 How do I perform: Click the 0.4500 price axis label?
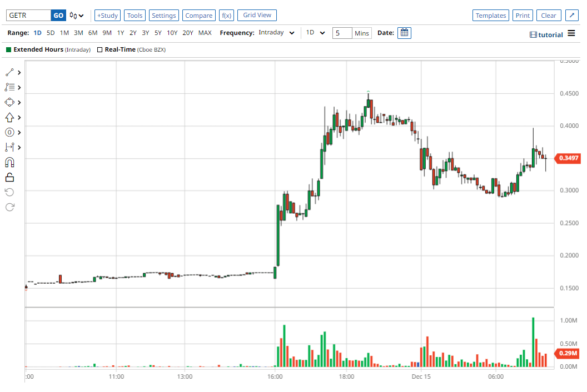pos(569,93)
